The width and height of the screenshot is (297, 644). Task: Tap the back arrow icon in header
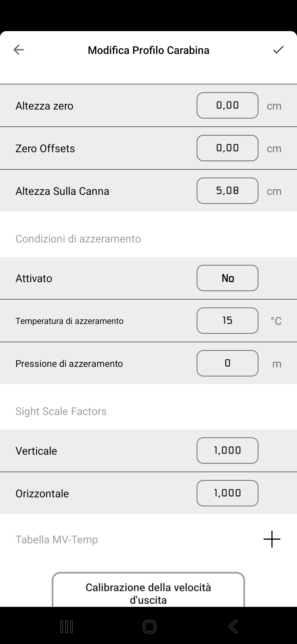[19, 50]
